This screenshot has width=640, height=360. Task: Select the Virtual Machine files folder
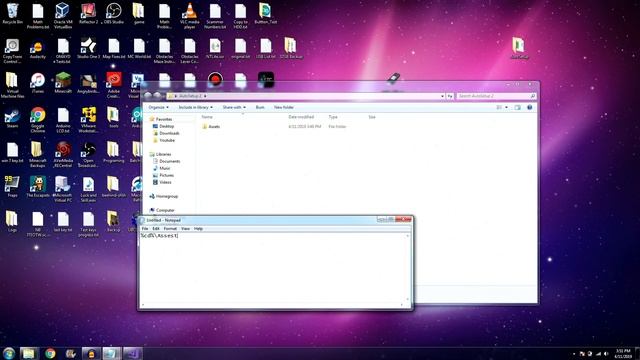coord(12,85)
